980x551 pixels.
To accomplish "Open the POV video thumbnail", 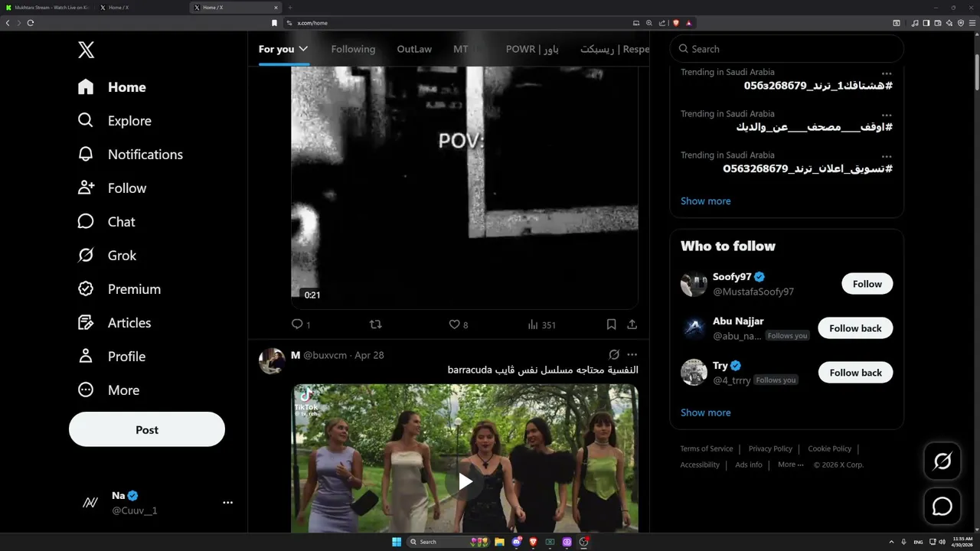I will pyautogui.click(x=465, y=187).
